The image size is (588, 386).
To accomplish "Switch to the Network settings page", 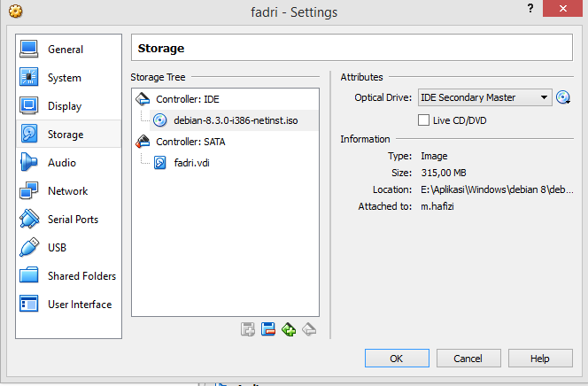I will click(x=68, y=191).
